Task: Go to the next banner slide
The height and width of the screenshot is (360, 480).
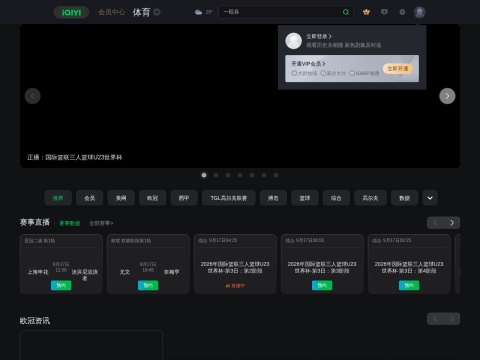Action: (447, 96)
